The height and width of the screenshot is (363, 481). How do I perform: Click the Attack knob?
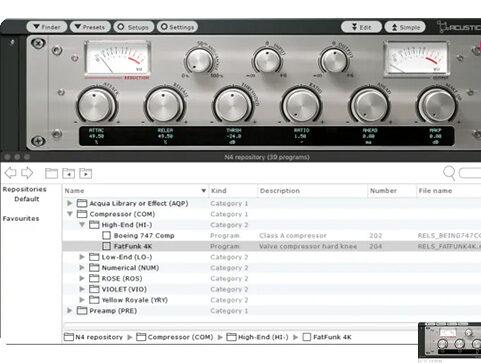pyautogui.click(x=96, y=105)
